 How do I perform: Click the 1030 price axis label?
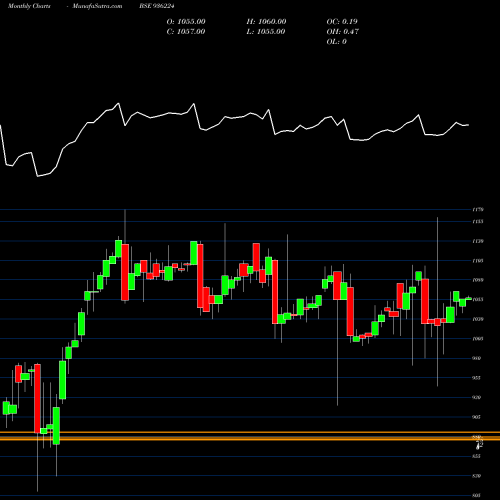pos(478,319)
